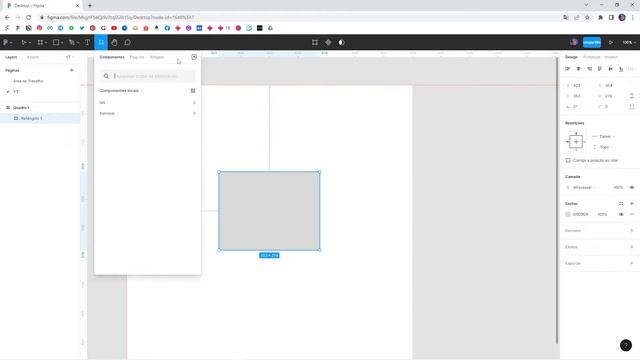The width and height of the screenshot is (640, 360).
Task: Click the Use as mask icon
Action: pyautogui.click(x=342, y=42)
